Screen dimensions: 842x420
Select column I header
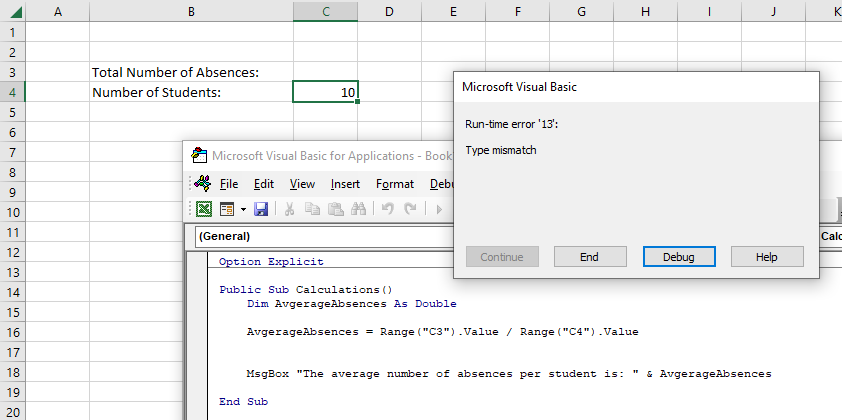point(709,11)
